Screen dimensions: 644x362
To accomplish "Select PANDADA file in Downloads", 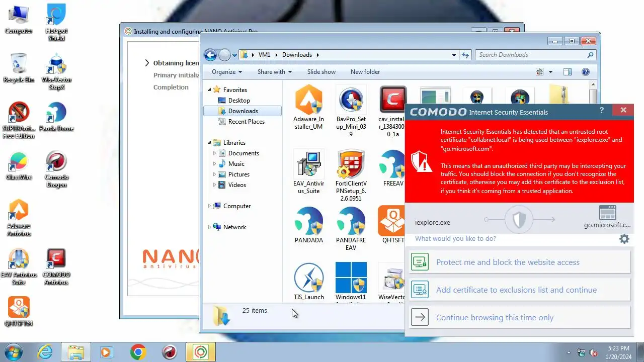I will point(308,225).
